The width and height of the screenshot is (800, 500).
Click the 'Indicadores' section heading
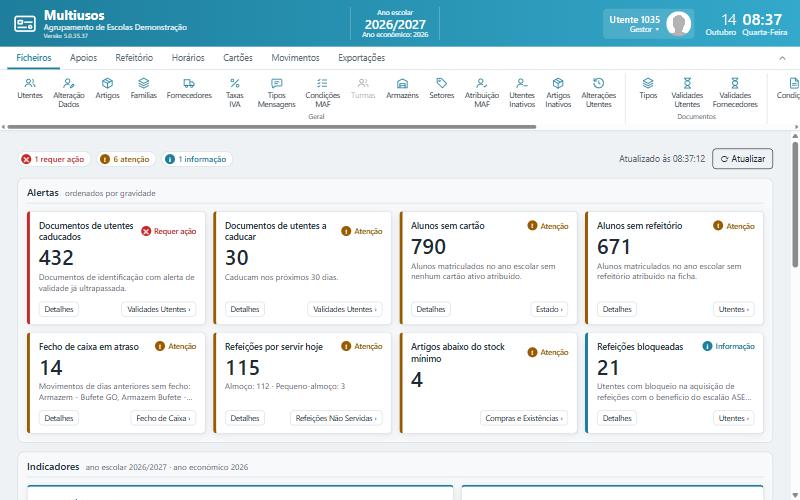(53, 466)
